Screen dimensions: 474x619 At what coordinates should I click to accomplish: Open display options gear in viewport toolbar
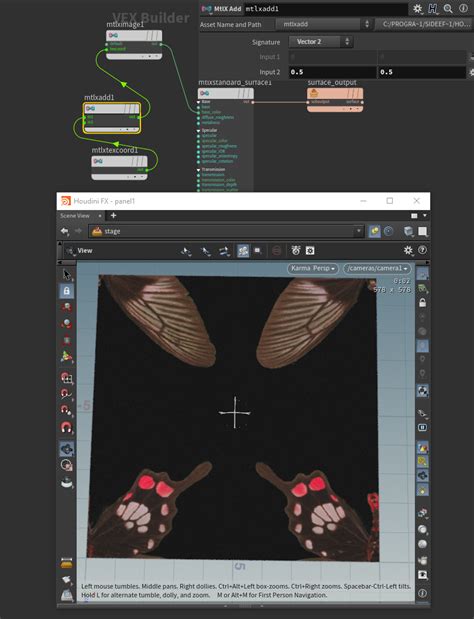coord(408,250)
